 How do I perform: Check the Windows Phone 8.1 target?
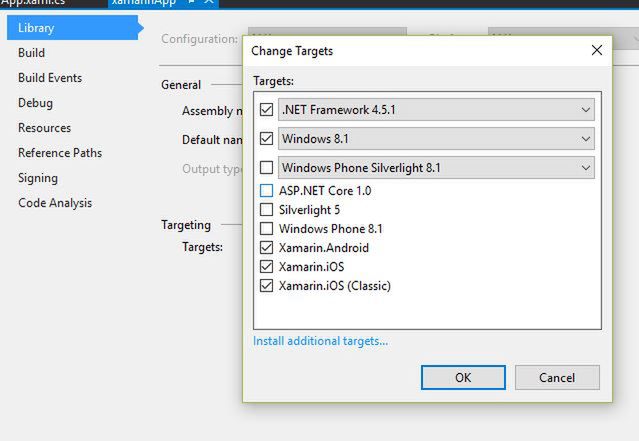point(267,228)
